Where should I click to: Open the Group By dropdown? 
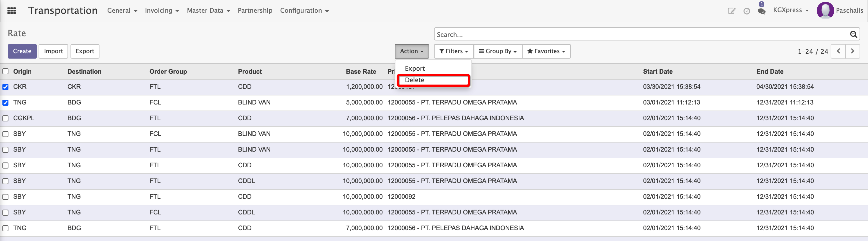498,51
